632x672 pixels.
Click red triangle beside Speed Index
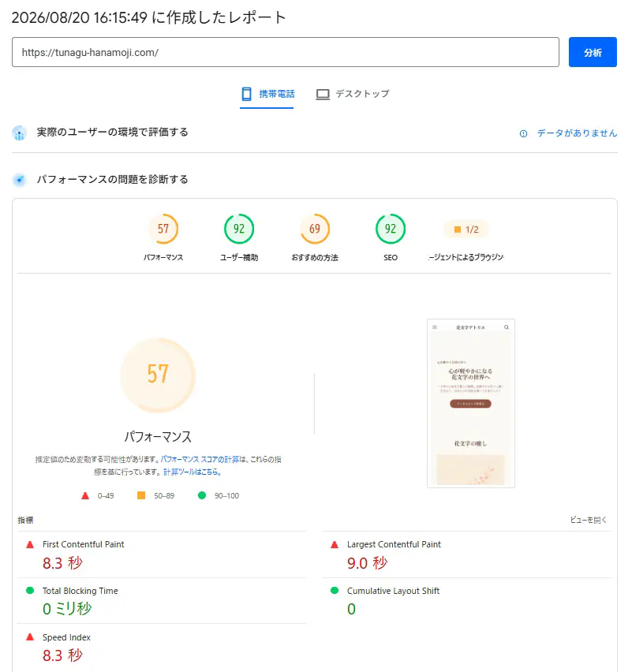click(29, 637)
